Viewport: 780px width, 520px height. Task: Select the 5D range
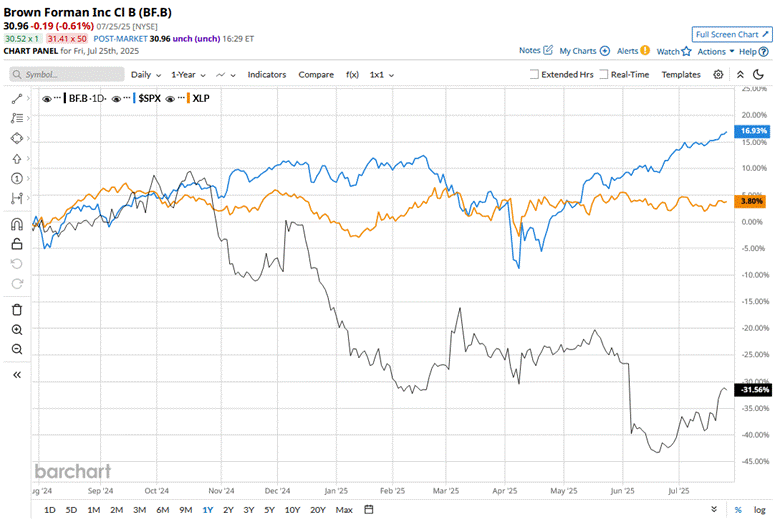(71, 510)
